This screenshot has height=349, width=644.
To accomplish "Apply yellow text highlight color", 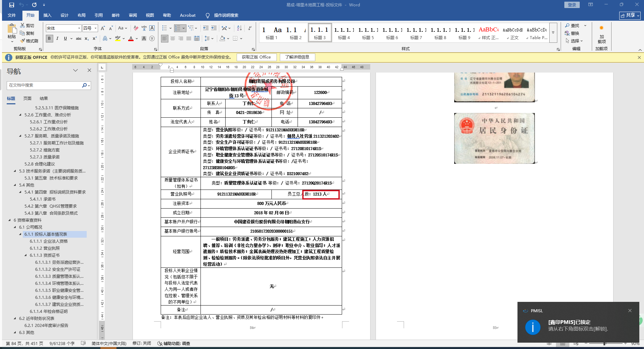I will point(117,38).
